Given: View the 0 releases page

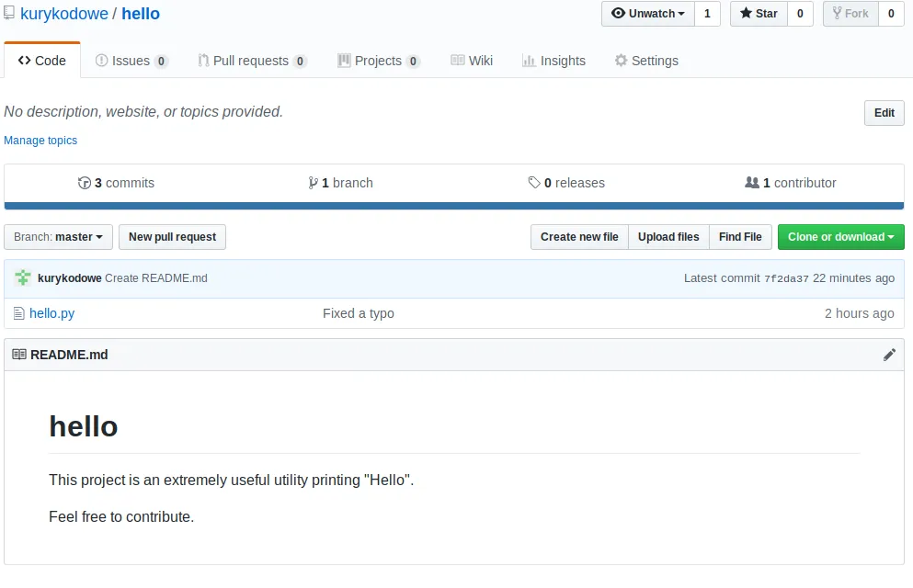Looking at the screenshot, I should click(x=566, y=183).
